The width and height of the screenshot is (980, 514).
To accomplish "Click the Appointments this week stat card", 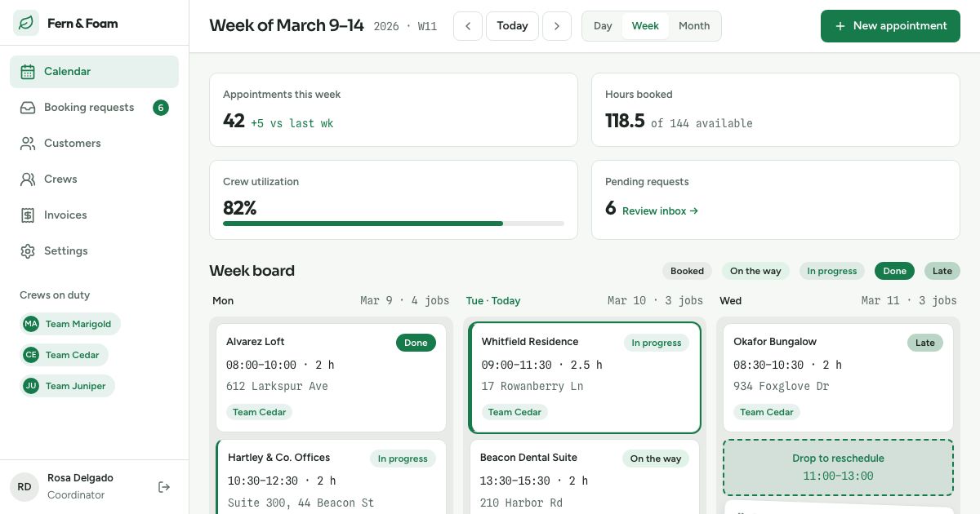I will (x=394, y=110).
